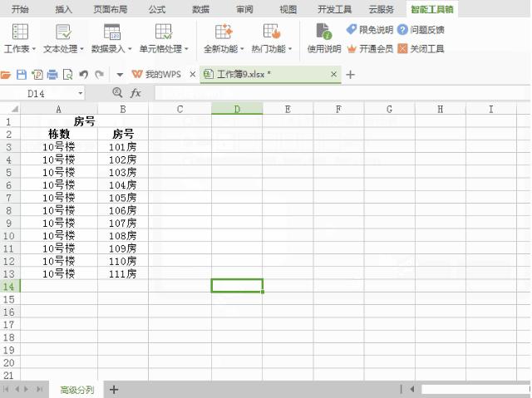
Task: Click the export to PDF icon
Action: point(37,74)
